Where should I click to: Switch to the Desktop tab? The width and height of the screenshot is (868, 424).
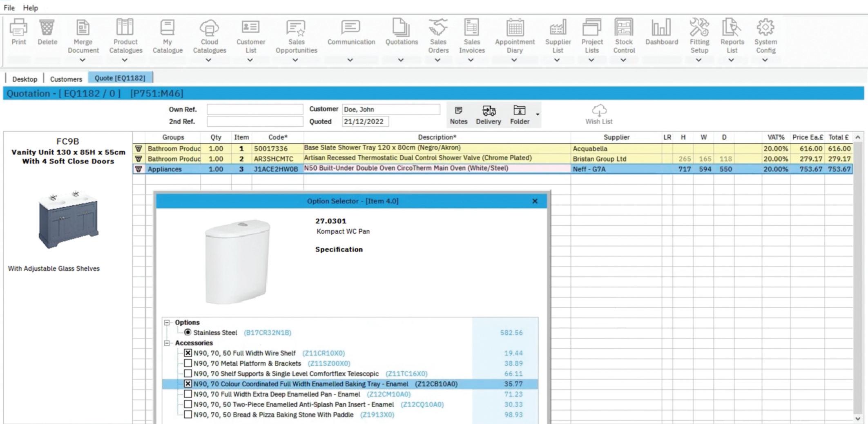[x=25, y=79]
